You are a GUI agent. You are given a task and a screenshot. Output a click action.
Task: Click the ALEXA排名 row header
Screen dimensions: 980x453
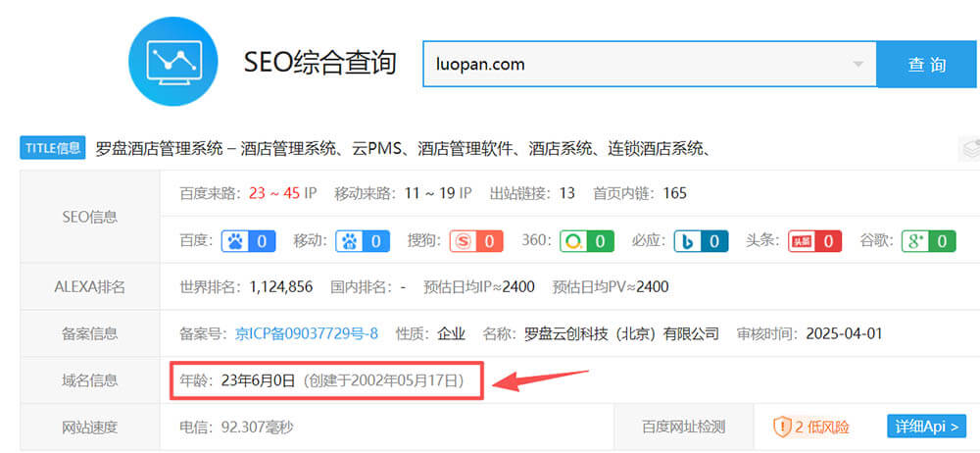tap(90, 287)
